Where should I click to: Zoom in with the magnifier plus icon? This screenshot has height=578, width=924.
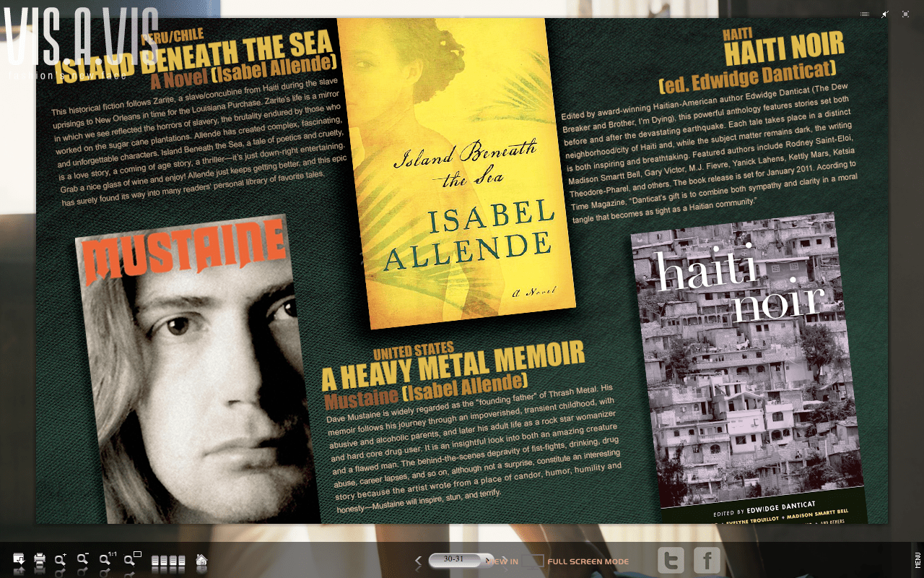[61, 558]
